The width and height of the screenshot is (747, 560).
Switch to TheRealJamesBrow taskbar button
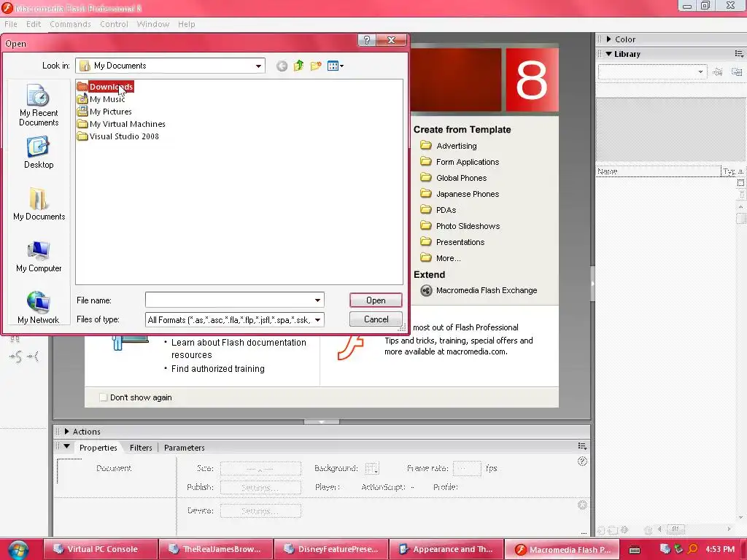click(216, 549)
